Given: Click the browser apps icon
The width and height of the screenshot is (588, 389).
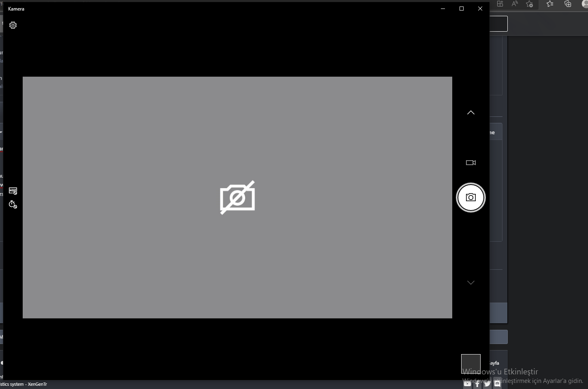Looking at the screenshot, I should (x=500, y=4).
